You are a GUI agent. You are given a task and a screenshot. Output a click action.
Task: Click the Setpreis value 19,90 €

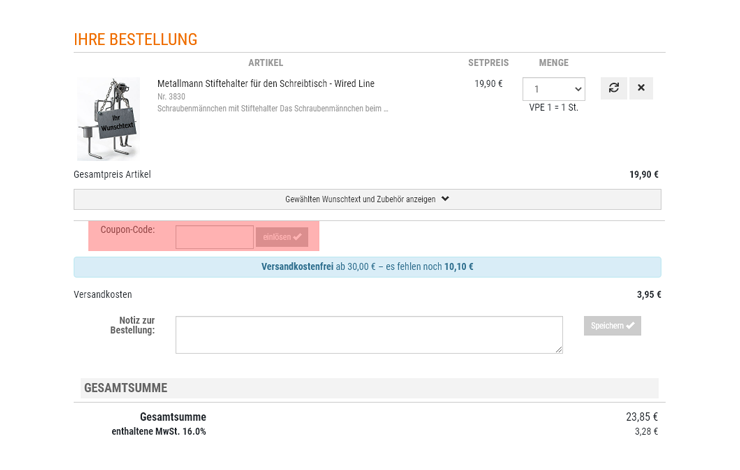488,84
